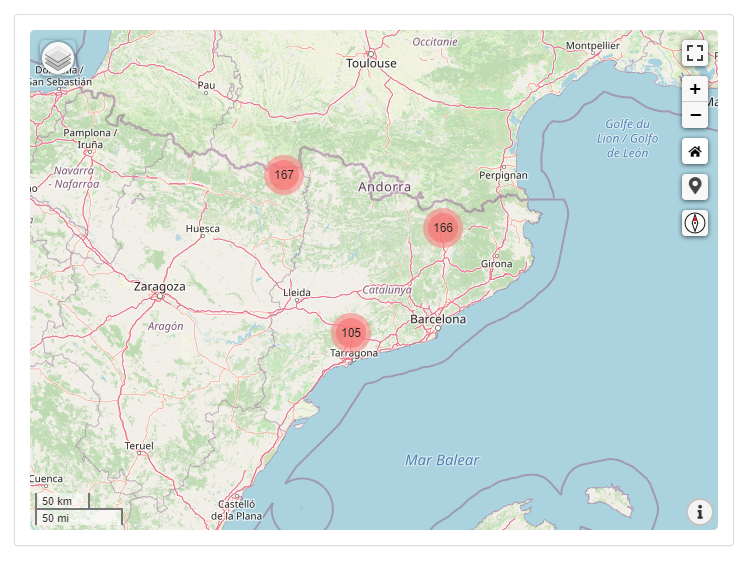
Task: Zoom out with the minus button
Action: [x=695, y=115]
